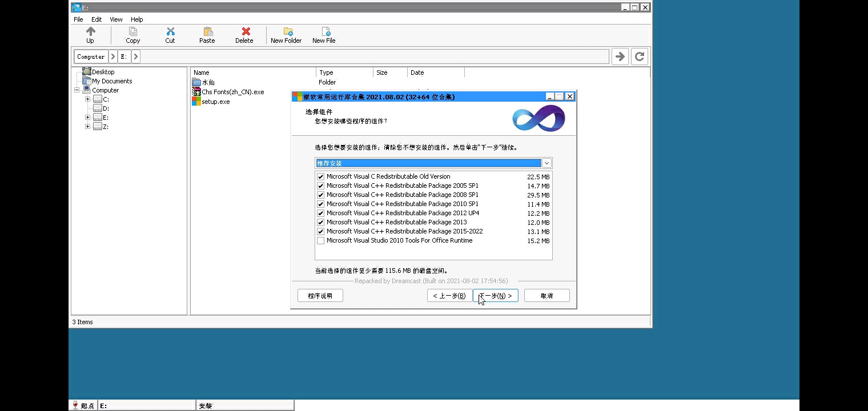Uncheck Visual C++ Redistributable Package 2015-2022

coord(320,232)
